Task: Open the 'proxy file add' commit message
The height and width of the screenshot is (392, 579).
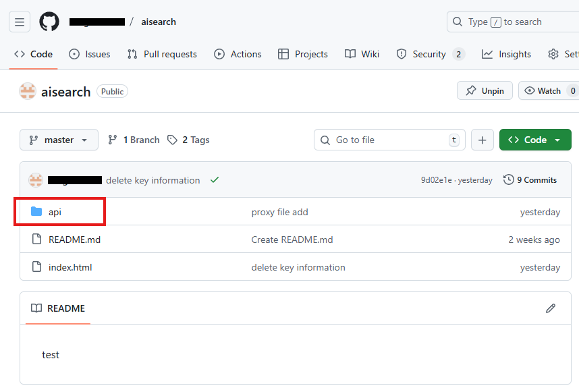Action: (279, 213)
